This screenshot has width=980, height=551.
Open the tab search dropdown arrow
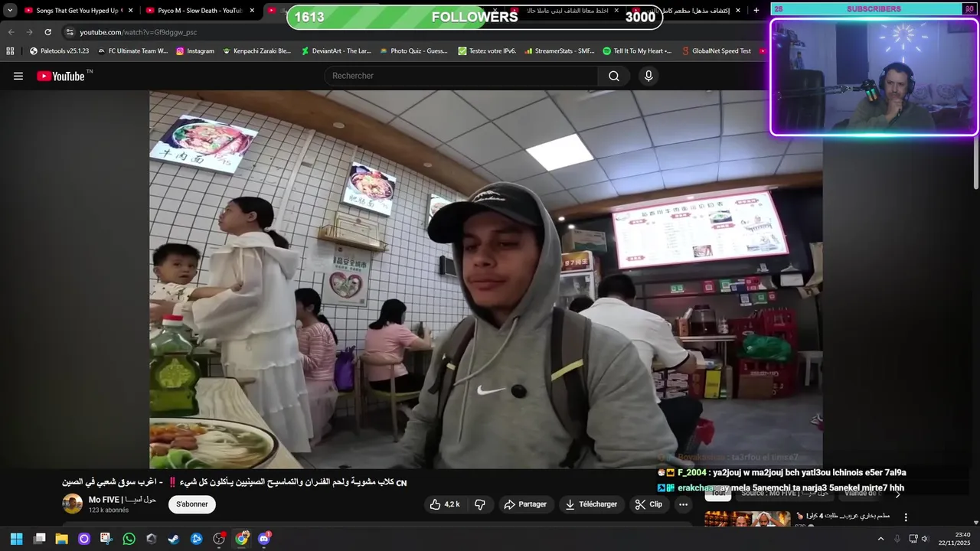point(10,11)
